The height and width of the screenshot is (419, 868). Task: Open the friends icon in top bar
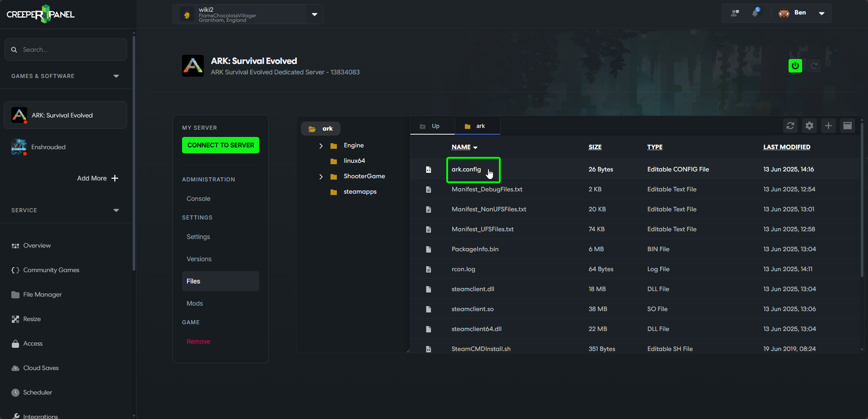click(x=735, y=13)
